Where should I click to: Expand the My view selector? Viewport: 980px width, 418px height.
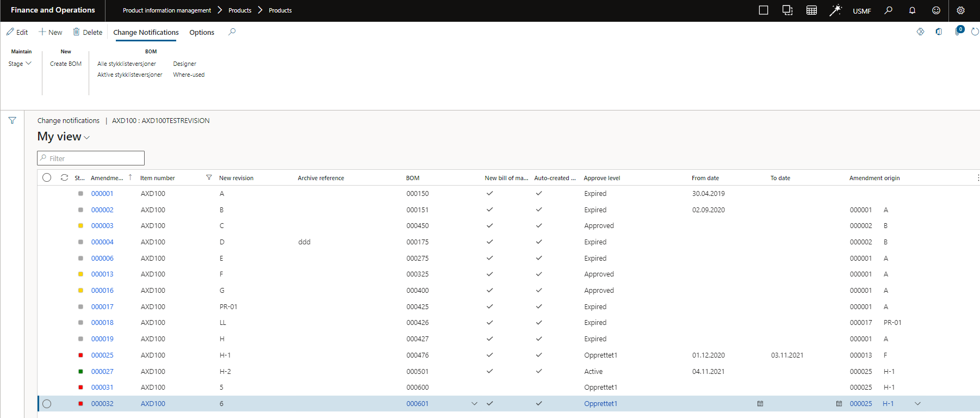[64, 137]
